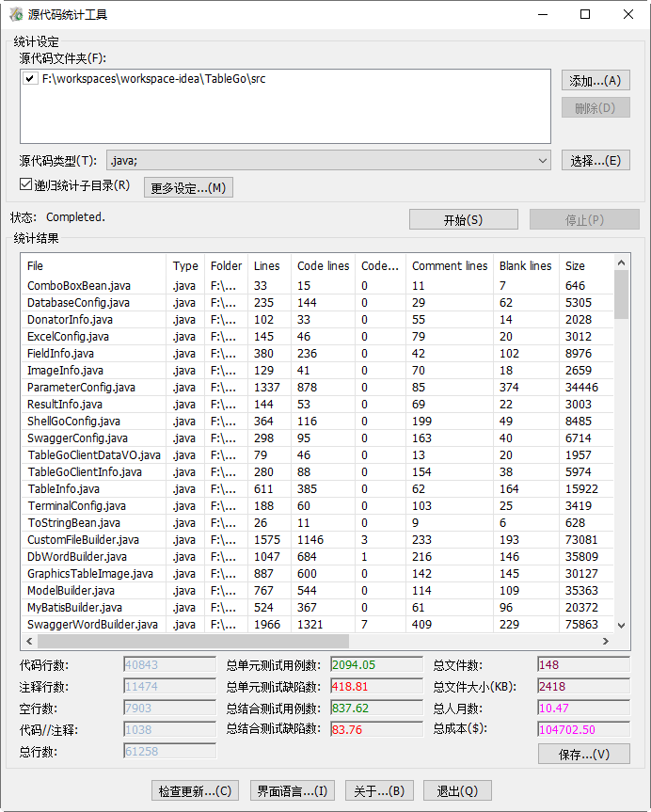Open 更多设定...(M) settings
Viewport: 651px width, 812px height.
[x=188, y=187]
